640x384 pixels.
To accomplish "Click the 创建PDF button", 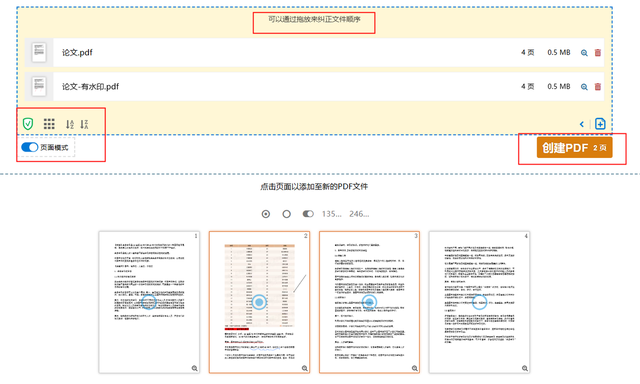I will [574, 148].
